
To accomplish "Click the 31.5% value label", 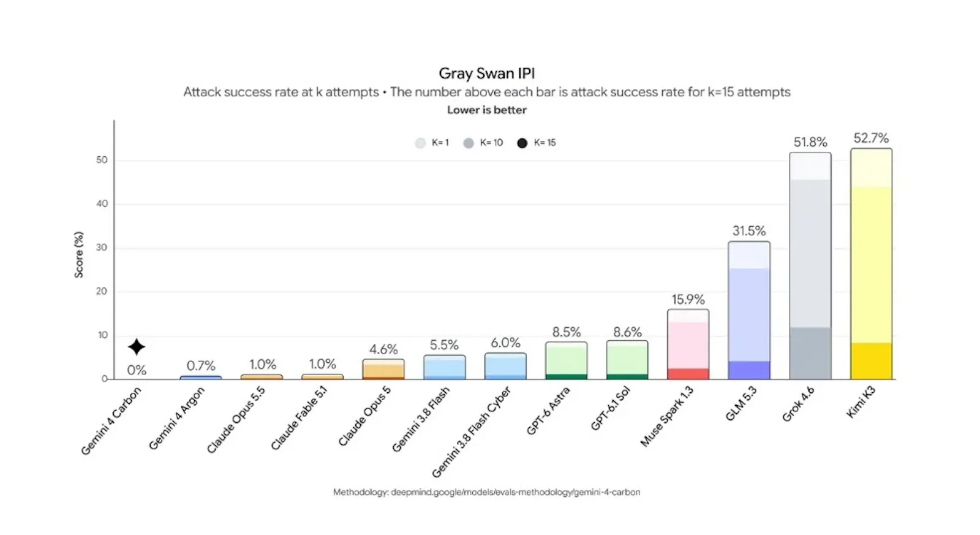I will (x=749, y=231).
